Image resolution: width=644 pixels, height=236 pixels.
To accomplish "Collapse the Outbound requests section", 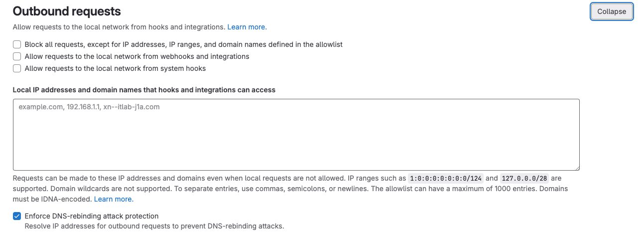I will click(x=612, y=11).
